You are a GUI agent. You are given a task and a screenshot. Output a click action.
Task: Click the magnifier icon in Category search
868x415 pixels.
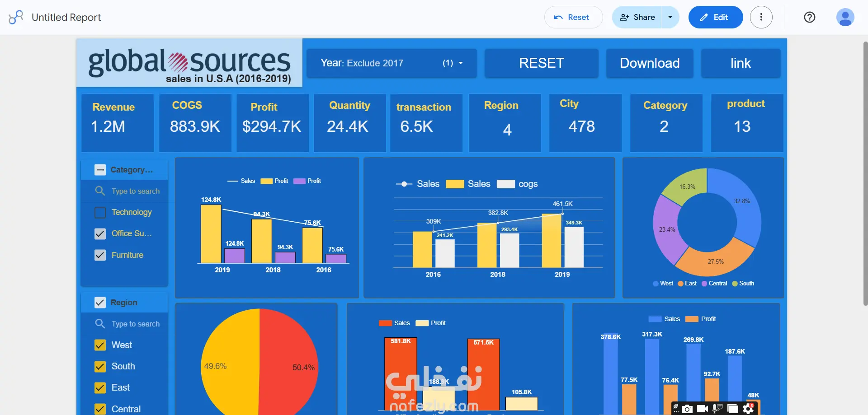100,191
